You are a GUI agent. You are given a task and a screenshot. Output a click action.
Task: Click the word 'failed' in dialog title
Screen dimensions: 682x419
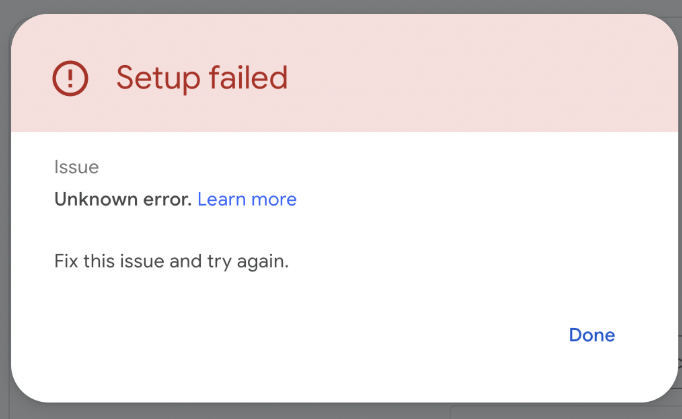248,77
